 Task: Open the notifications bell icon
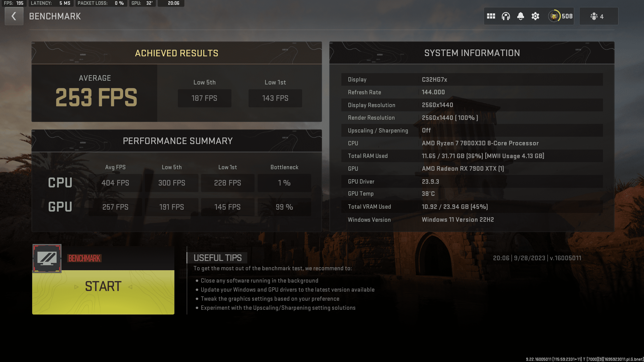click(520, 16)
